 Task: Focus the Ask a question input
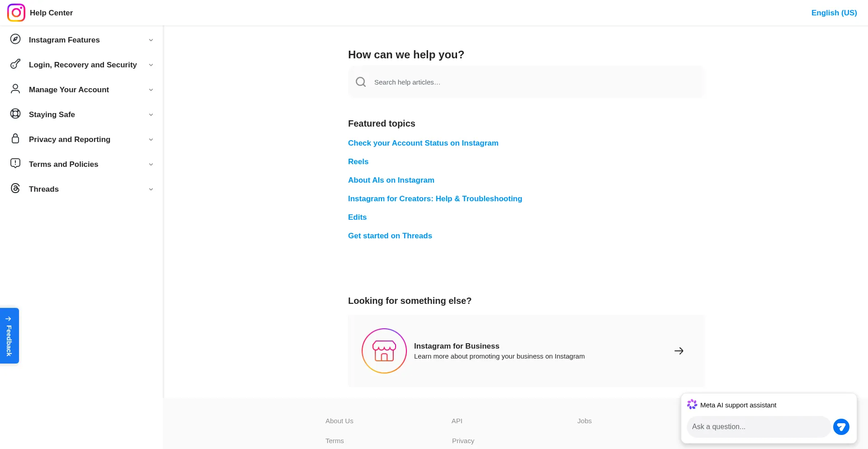pyautogui.click(x=759, y=427)
